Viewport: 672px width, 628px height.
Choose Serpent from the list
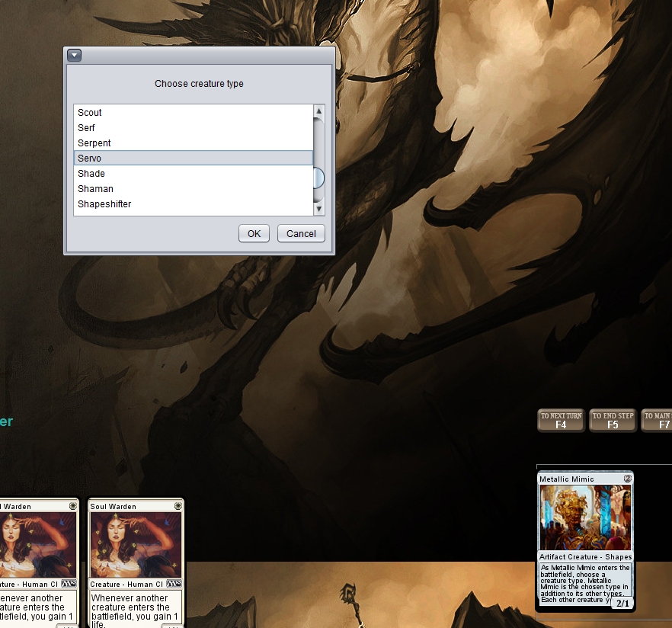[x=194, y=143]
